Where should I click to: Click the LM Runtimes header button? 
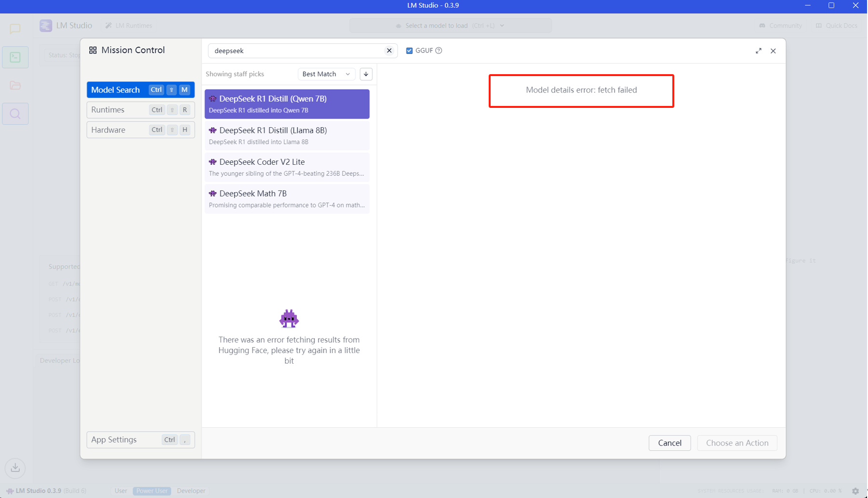click(x=129, y=26)
